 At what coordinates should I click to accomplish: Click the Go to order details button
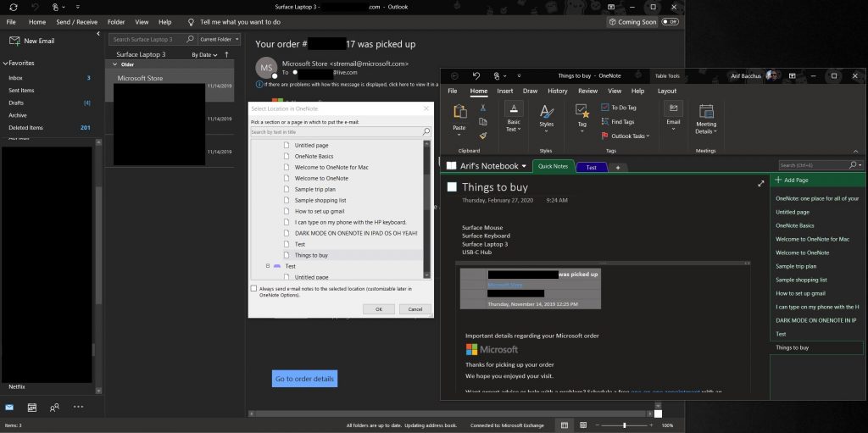[304, 379]
